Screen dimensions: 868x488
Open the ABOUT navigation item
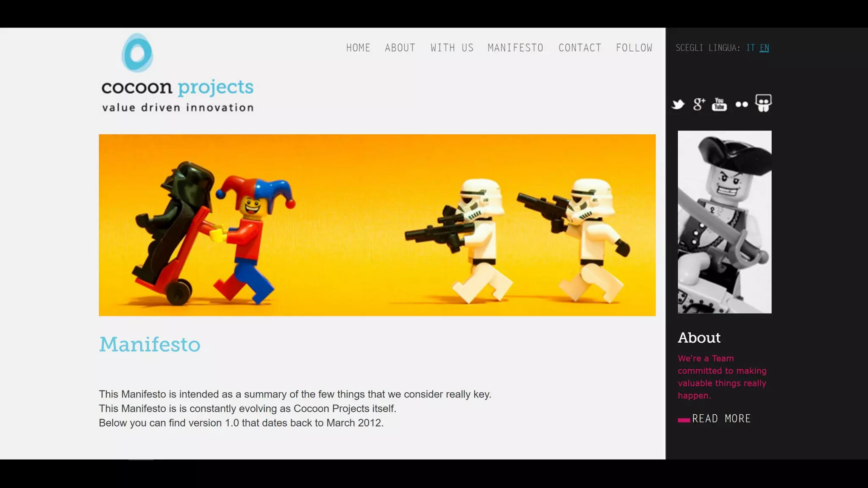tap(400, 48)
